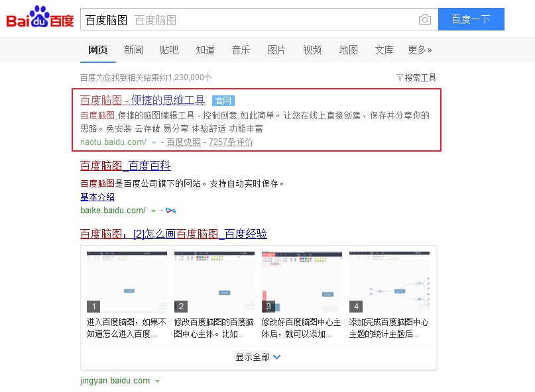535x392 pixels.
Task: Click the icon after baike.baidu.com
Action: (x=170, y=211)
